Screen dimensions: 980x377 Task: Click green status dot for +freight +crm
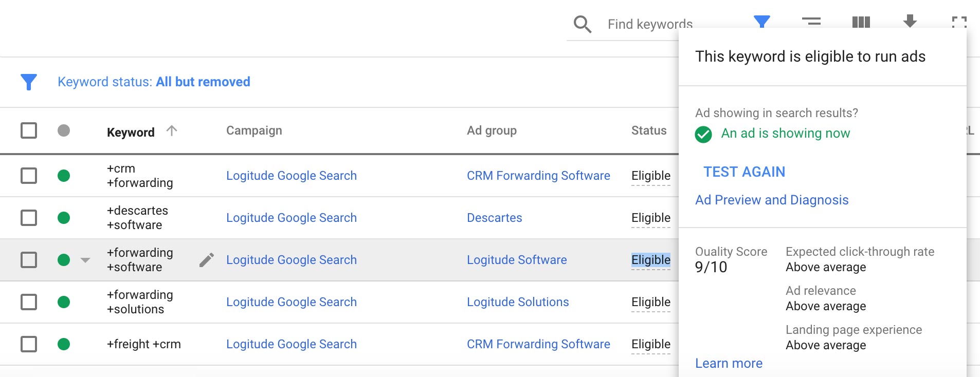[64, 344]
